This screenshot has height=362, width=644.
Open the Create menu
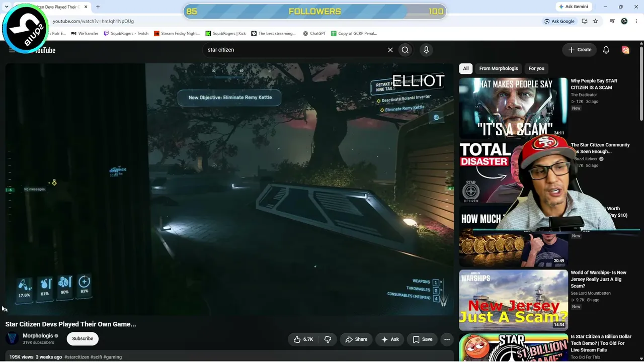(x=580, y=50)
